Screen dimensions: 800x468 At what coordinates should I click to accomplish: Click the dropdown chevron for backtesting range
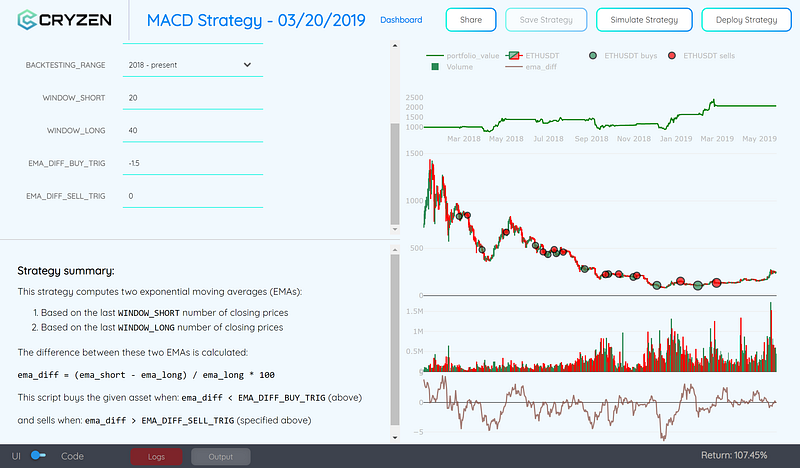click(247, 65)
